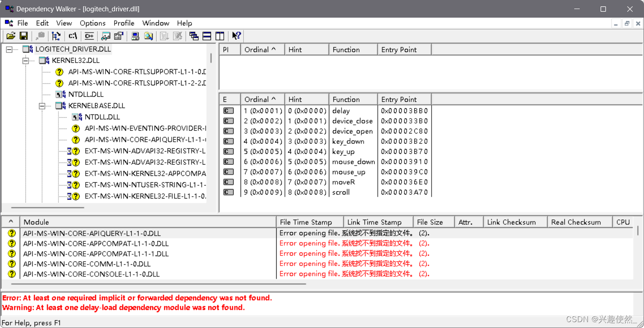
Task: Click the module tree vertical scrollbar thumb
Action: click(211, 58)
